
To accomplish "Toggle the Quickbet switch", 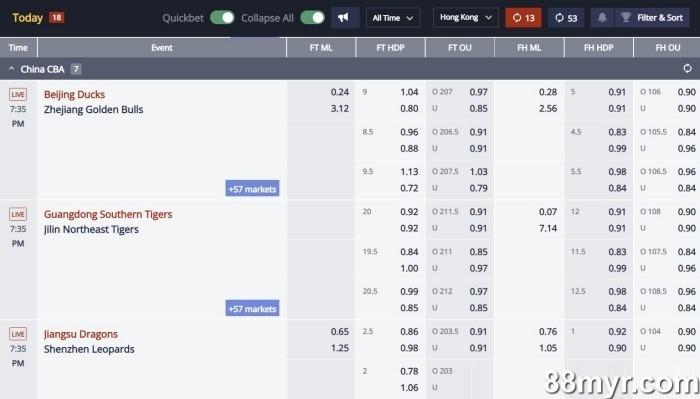I will click(222, 18).
